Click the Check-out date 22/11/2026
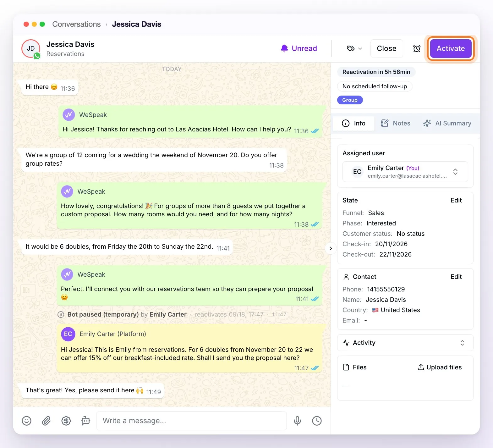 pos(395,254)
